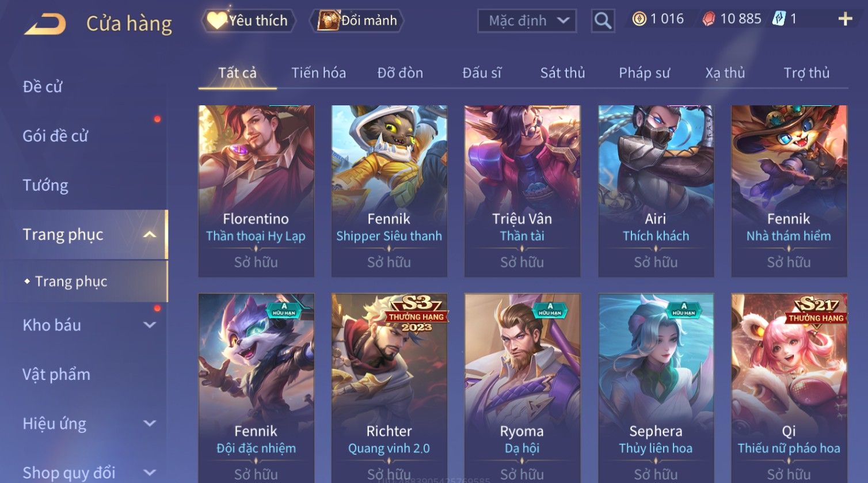Click the golden back arrow icon
This screenshot has height=483, width=868.
pyautogui.click(x=45, y=24)
